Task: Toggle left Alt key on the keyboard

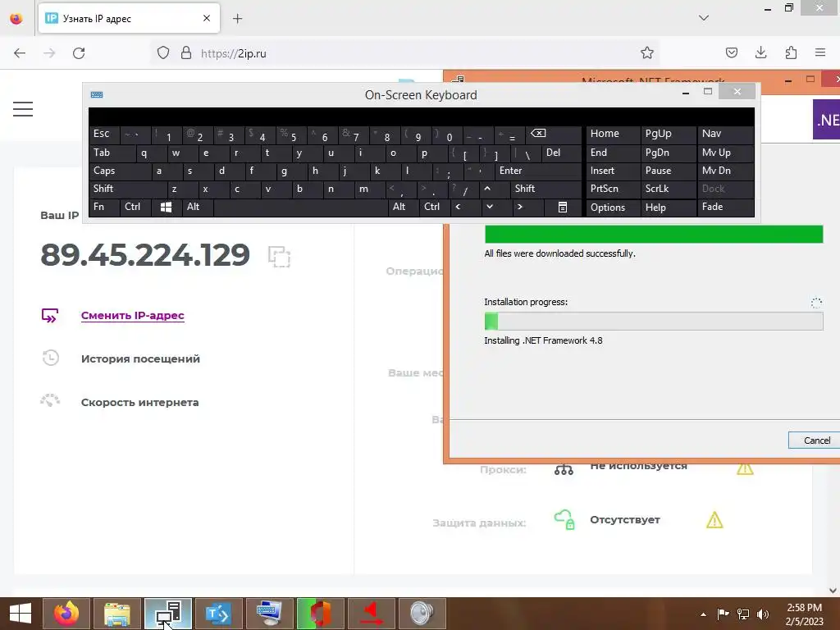Action: point(198,207)
